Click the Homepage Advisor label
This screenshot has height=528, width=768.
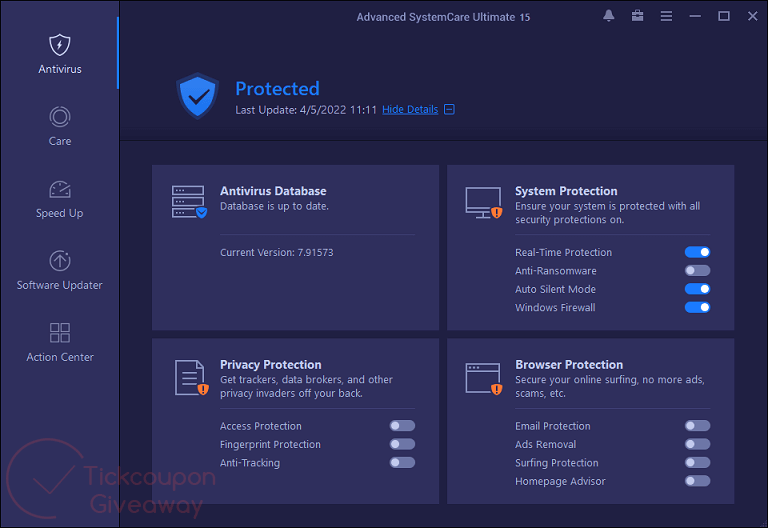click(x=560, y=481)
